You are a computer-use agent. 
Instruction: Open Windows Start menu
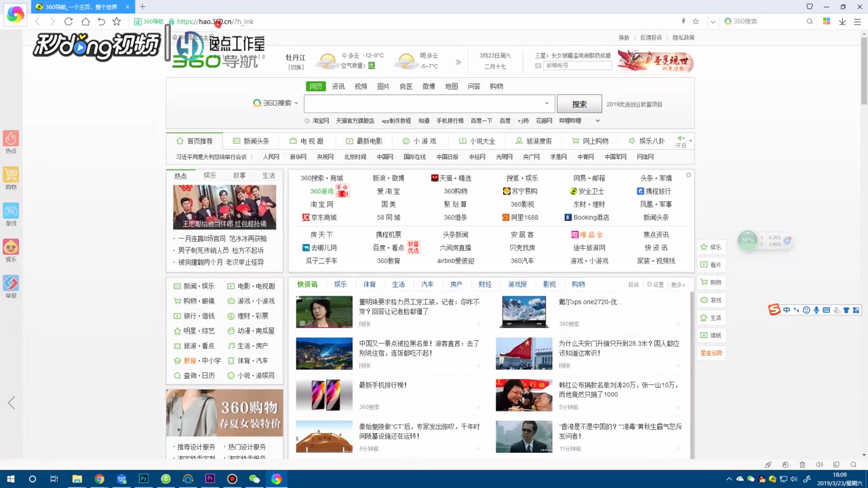[10, 479]
